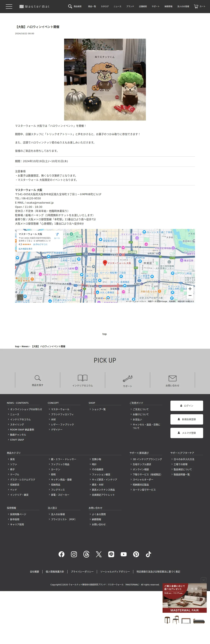Open 特定商取引法 notation footer link
The width and height of the screenshot is (210, 644).
point(158,571)
